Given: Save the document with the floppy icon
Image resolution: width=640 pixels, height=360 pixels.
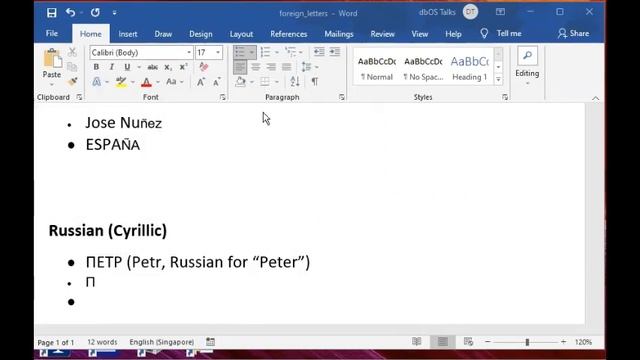Looking at the screenshot, I should click(51, 13).
